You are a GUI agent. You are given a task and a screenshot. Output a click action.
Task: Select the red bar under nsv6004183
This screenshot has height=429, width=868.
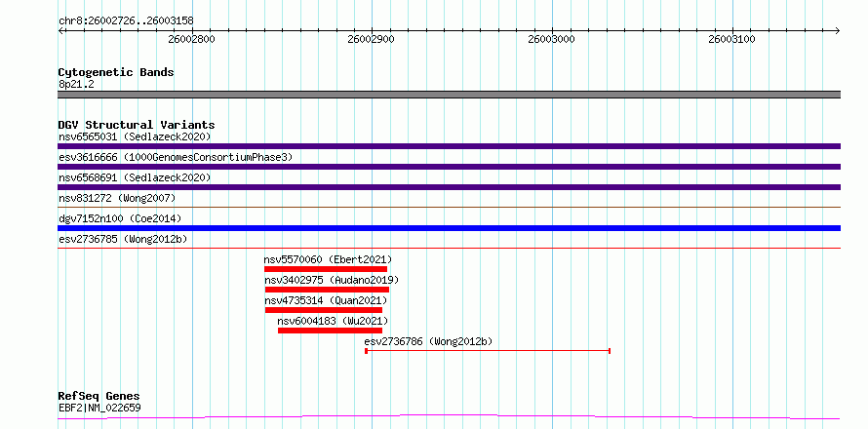(330, 331)
